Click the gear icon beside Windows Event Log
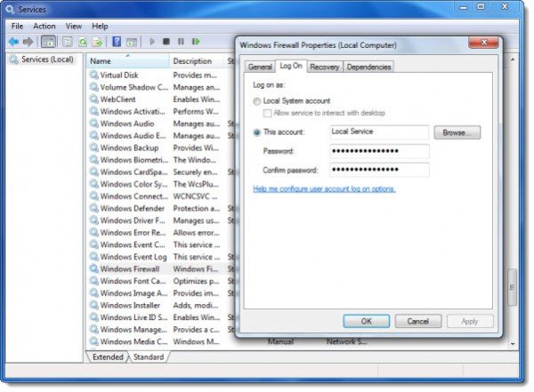534x392 pixels. (x=94, y=256)
